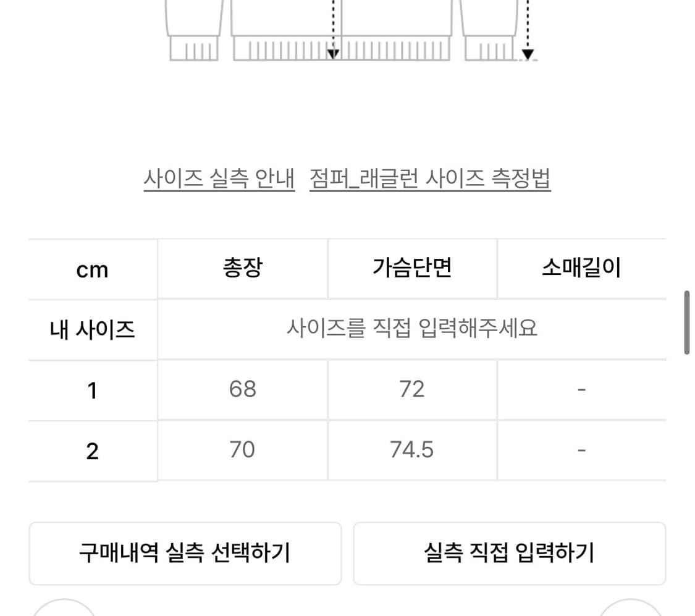Image resolution: width=695 pixels, height=616 pixels.
Task: Click the 가슴단면 column header
Action: pyautogui.click(x=411, y=268)
